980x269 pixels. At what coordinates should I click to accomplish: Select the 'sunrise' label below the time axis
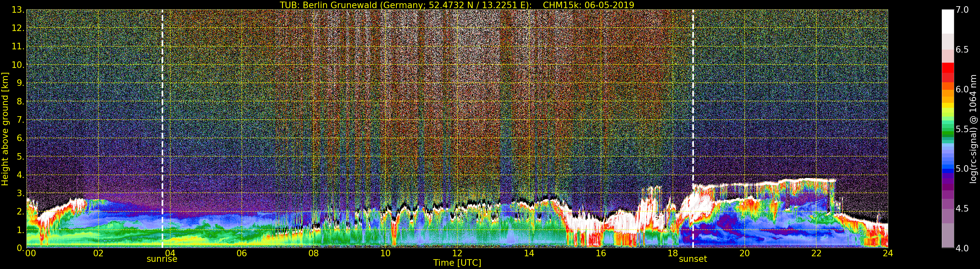click(162, 259)
